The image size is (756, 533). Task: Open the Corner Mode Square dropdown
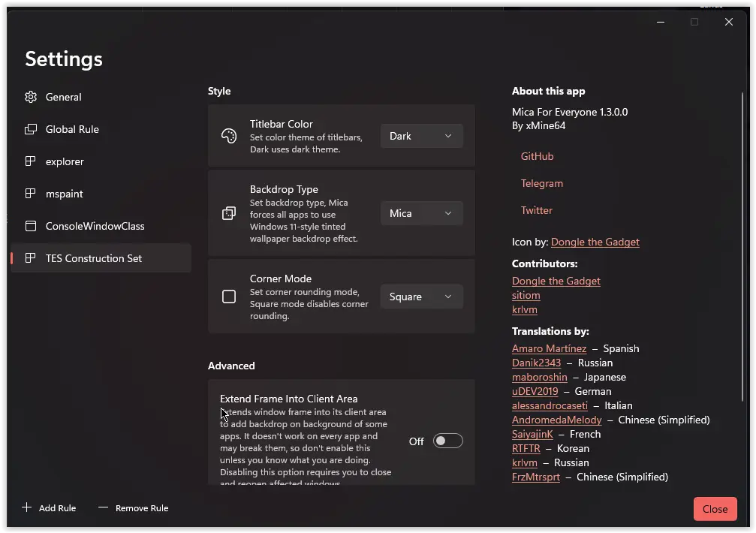click(422, 297)
